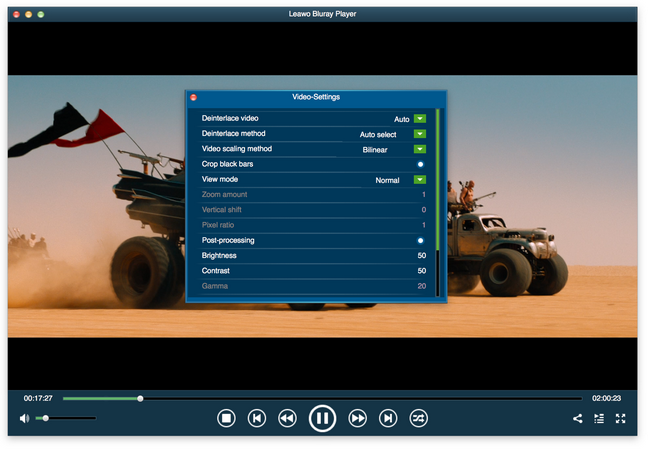Toggle Crop black bars option
The image size is (650, 449).
(420, 164)
